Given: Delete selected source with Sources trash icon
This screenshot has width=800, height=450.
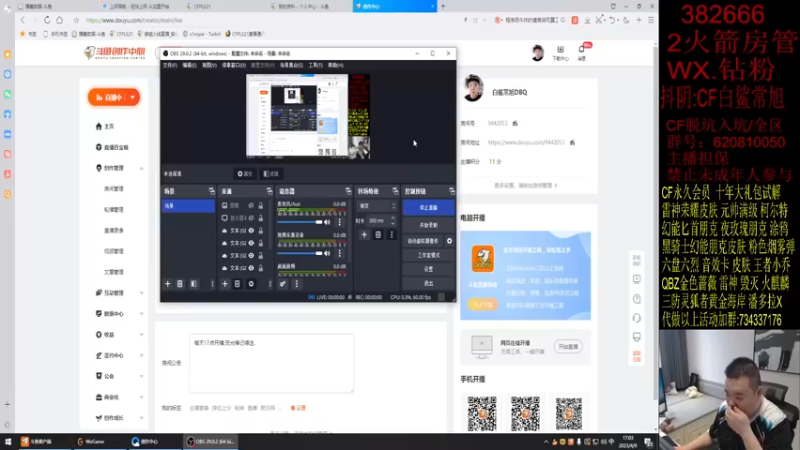Looking at the screenshot, I should (x=237, y=284).
